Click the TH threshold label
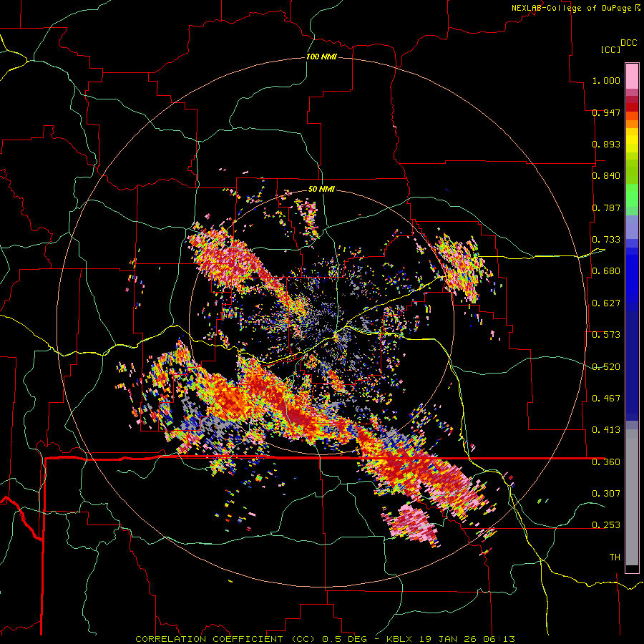644x644 pixels. pyautogui.click(x=615, y=557)
